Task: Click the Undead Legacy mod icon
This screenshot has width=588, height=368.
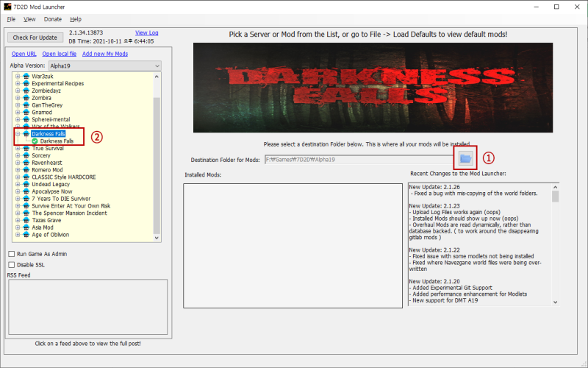Action: [26, 185]
